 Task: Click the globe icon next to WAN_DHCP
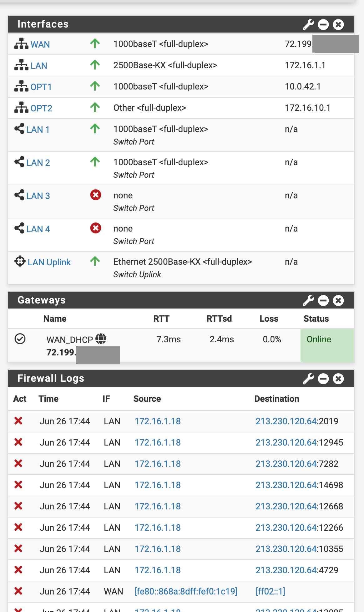[x=101, y=339]
